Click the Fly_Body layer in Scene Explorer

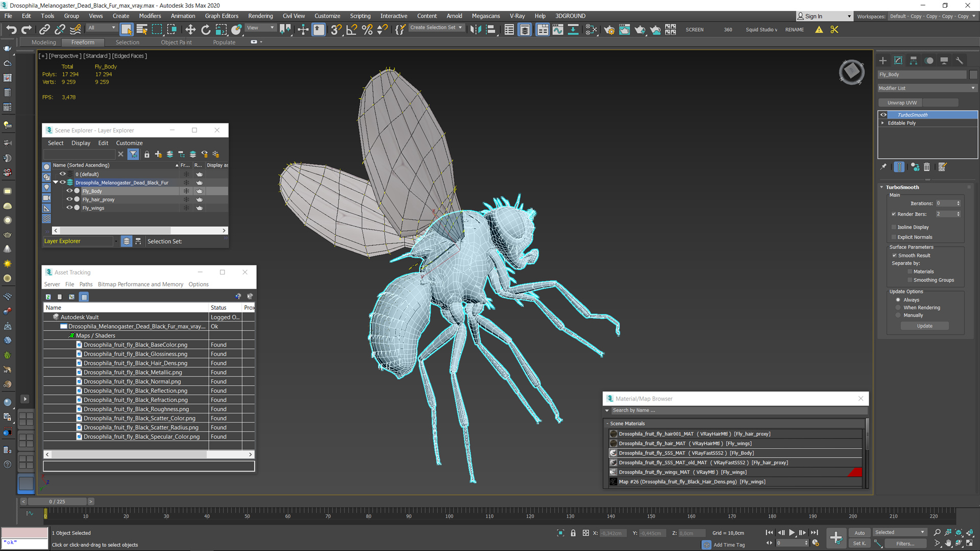92,191
